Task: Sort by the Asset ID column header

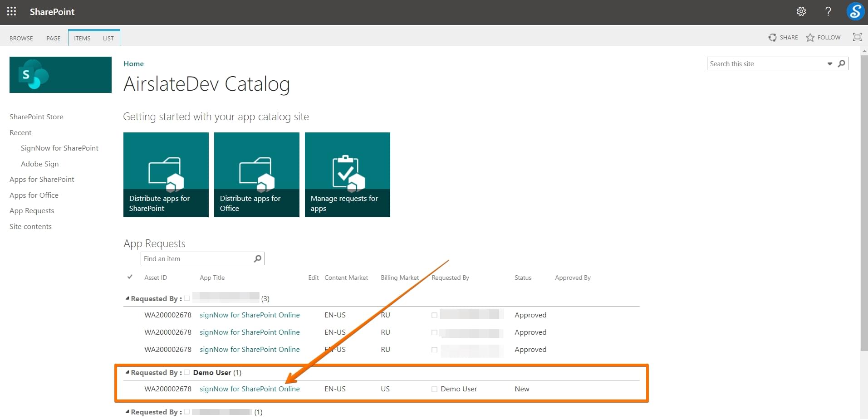Action: (156, 278)
